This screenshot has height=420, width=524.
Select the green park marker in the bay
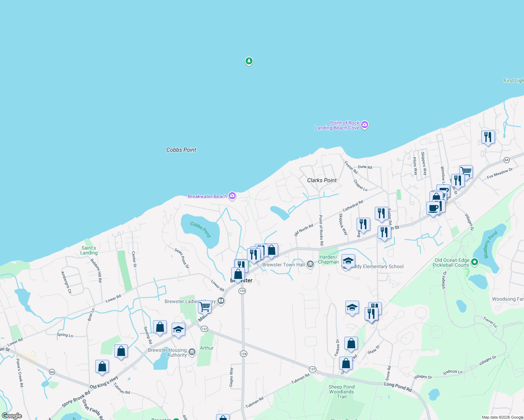[x=249, y=61]
